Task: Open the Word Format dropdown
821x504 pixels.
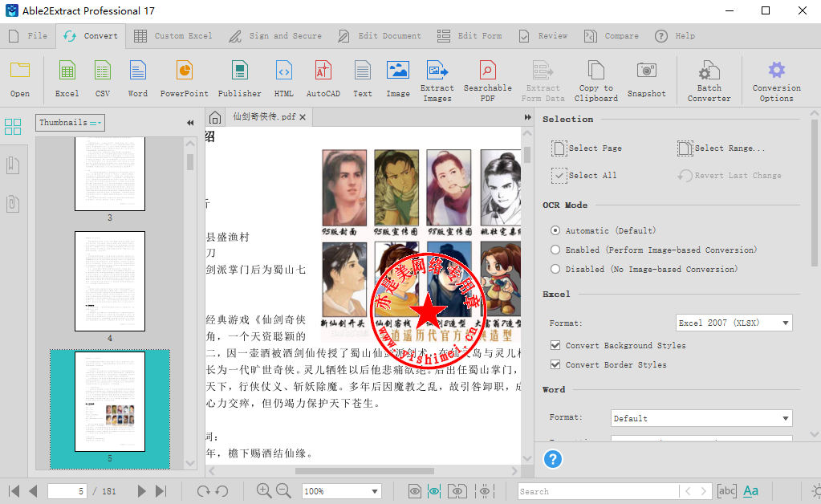Action: coord(701,418)
